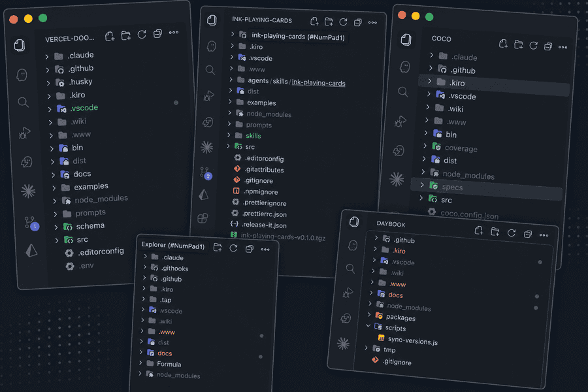The image size is (588, 392).
Task: Expand specs folder chevron in COCO
Action: coord(422,184)
